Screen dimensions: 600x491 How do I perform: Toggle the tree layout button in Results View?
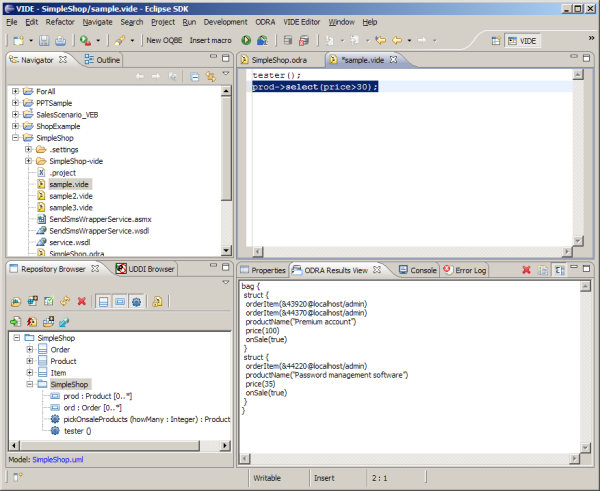[559, 270]
